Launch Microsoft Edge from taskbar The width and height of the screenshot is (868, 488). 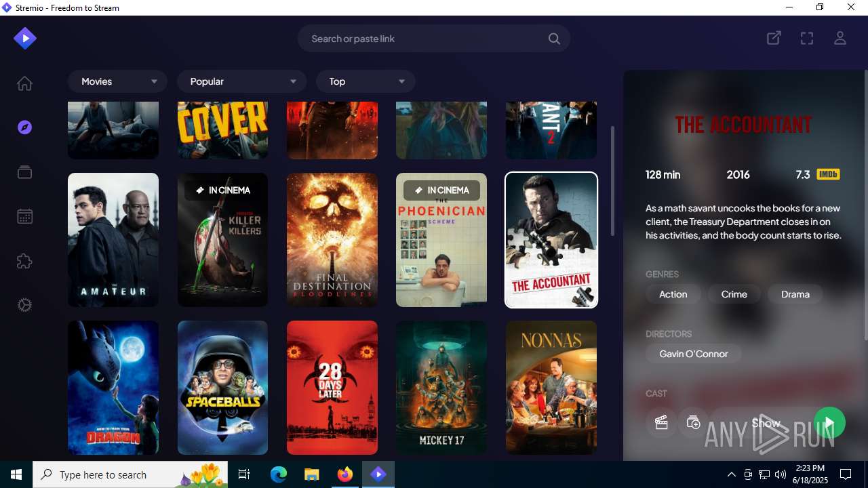(x=279, y=474)
